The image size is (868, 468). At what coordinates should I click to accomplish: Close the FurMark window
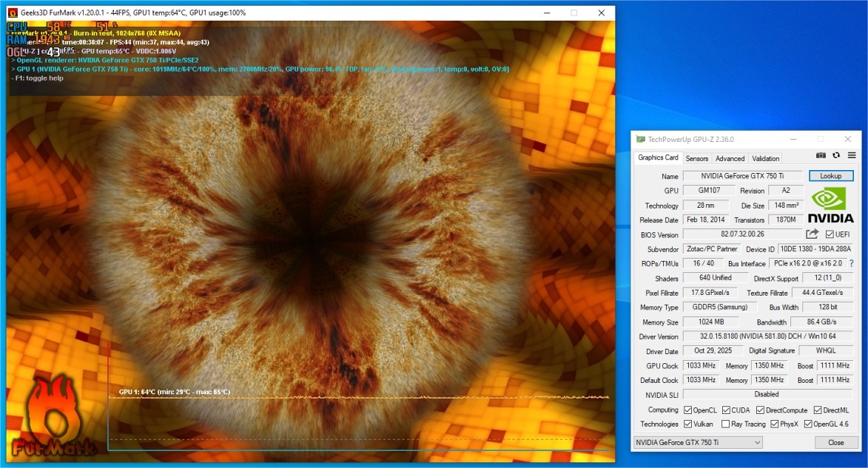tap(601, 13)
